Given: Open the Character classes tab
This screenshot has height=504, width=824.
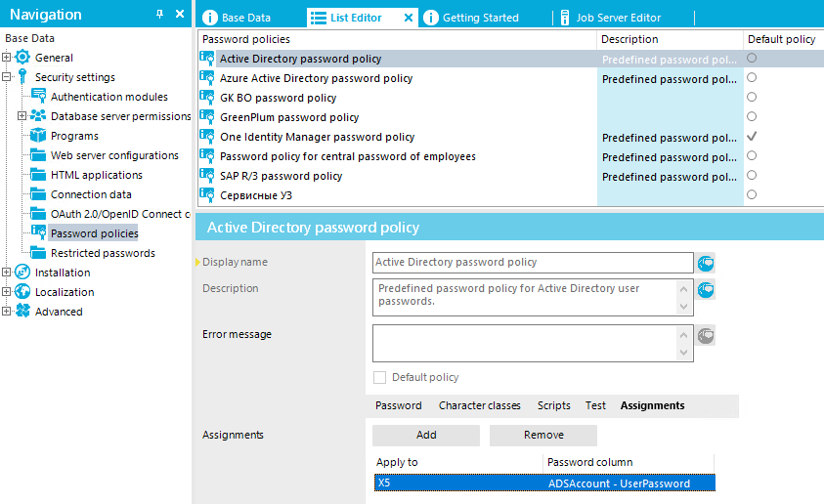Looking at the screenshot, I should (x=479, y=405).
